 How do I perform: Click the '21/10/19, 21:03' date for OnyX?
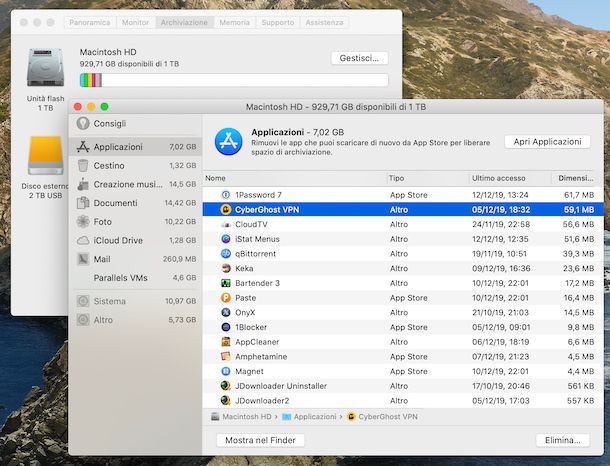[500, 312]
